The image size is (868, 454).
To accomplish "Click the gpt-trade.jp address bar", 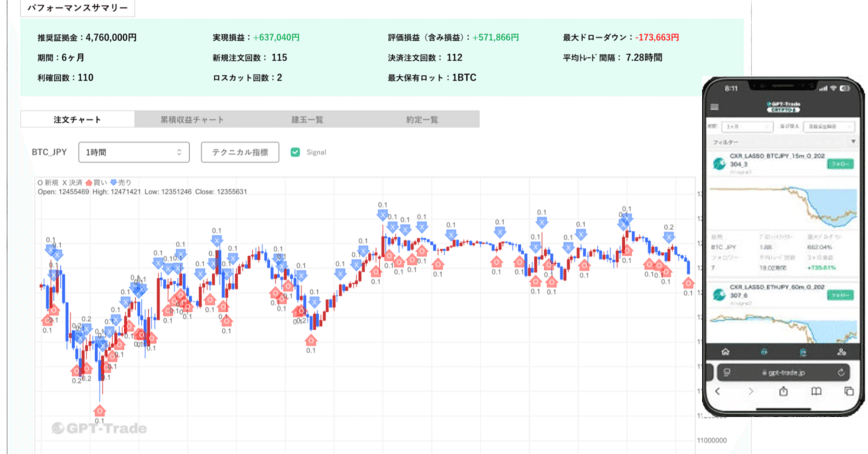I will (x=783, y=373).
